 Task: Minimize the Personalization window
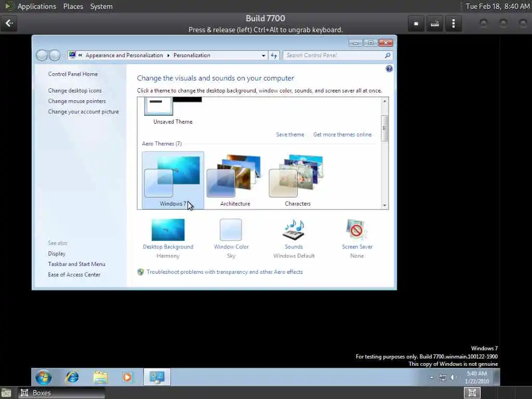355,43
